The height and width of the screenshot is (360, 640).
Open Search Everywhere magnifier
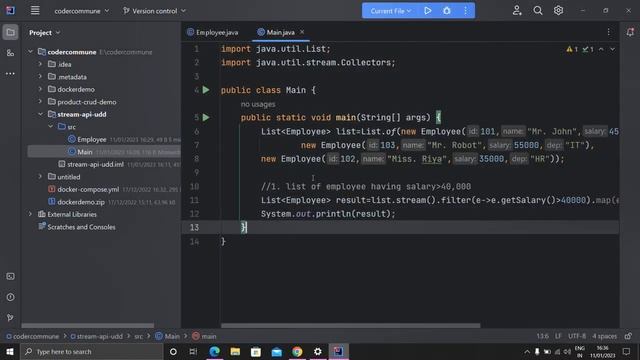tap(538, 11)
